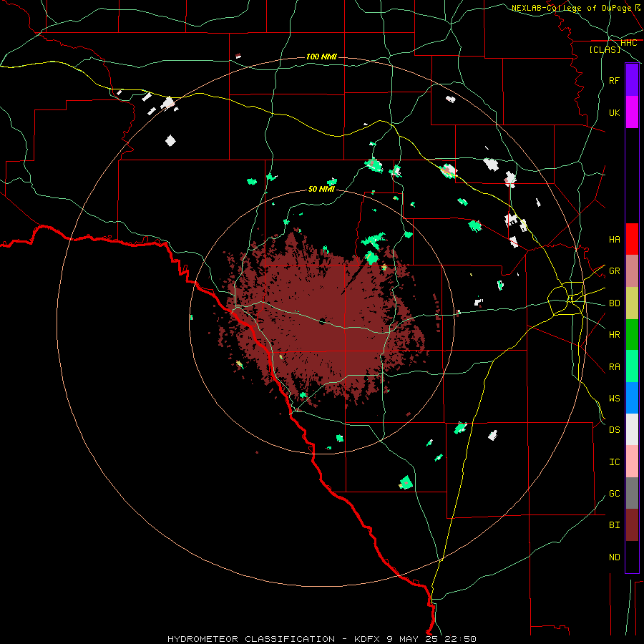
Task: Click the ND legend label
Action: point(614,557)
